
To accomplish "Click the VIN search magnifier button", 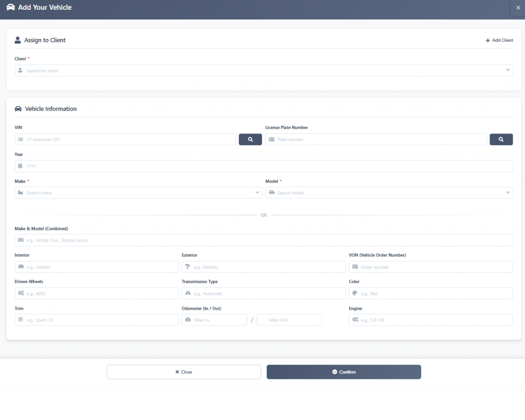I will [250, 139].
